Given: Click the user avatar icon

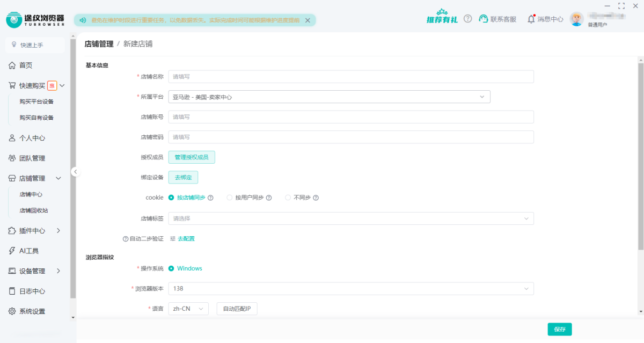Looking at the screenshot, I should tap(576, 19).
